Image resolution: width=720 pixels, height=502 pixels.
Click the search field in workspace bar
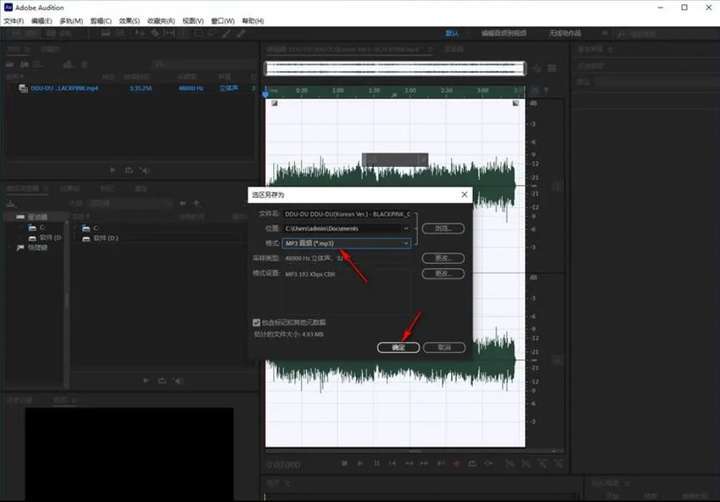coord(664,34)
